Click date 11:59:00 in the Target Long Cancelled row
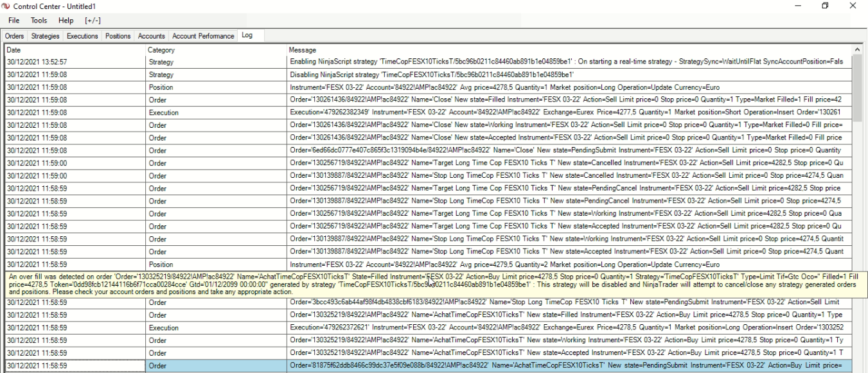 (x=75, y=162)
